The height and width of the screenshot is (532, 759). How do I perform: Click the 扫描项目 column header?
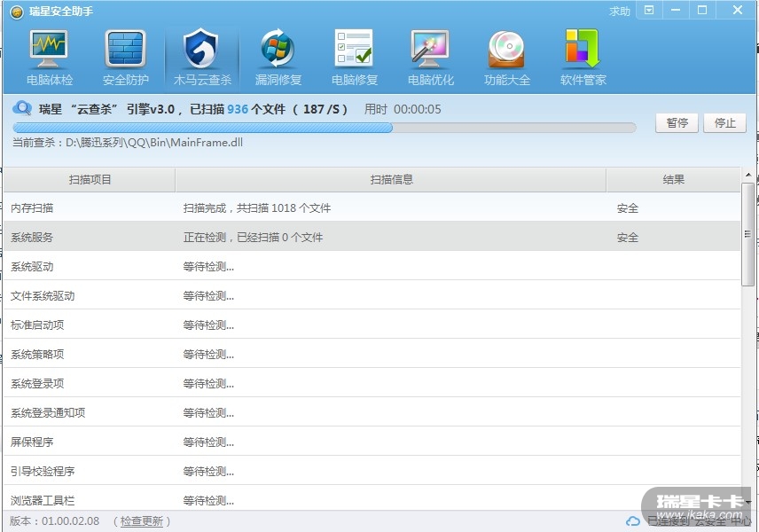[x=90, y=180]
